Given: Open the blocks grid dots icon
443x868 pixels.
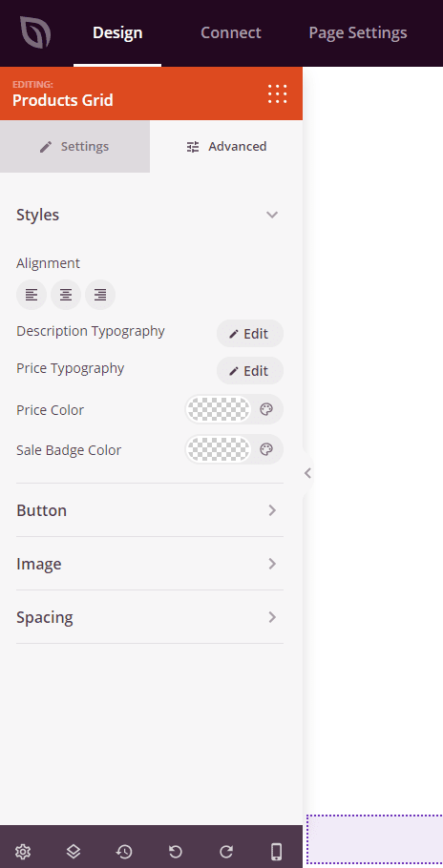Looking at the screenshot, I should click(278, 93).
